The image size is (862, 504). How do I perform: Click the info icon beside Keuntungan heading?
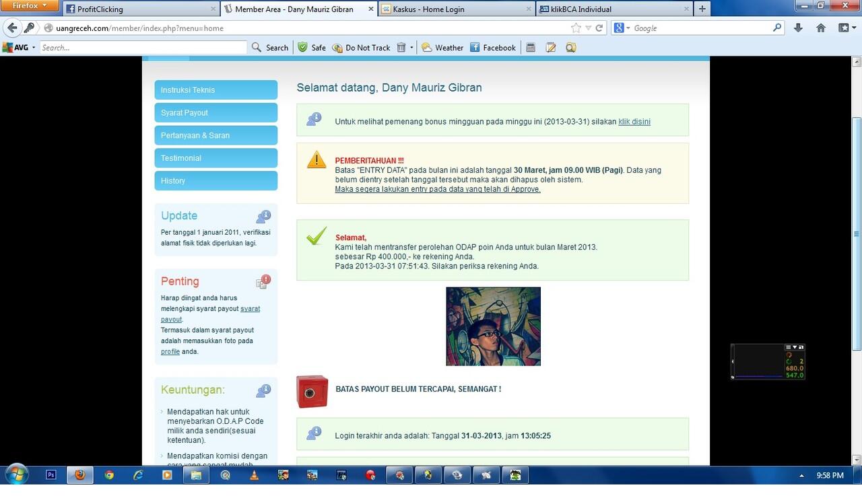[x=263, y=391]
